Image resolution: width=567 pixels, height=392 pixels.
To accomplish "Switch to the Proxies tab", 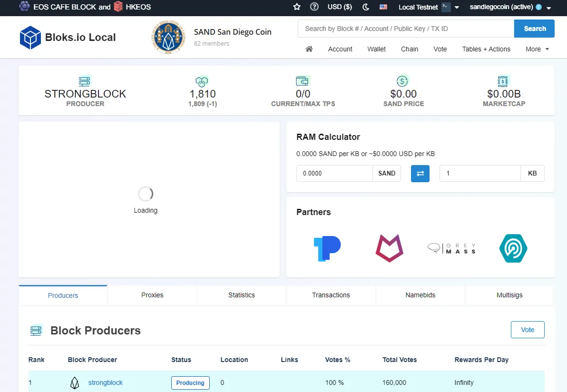I will [x=152, y=295].
